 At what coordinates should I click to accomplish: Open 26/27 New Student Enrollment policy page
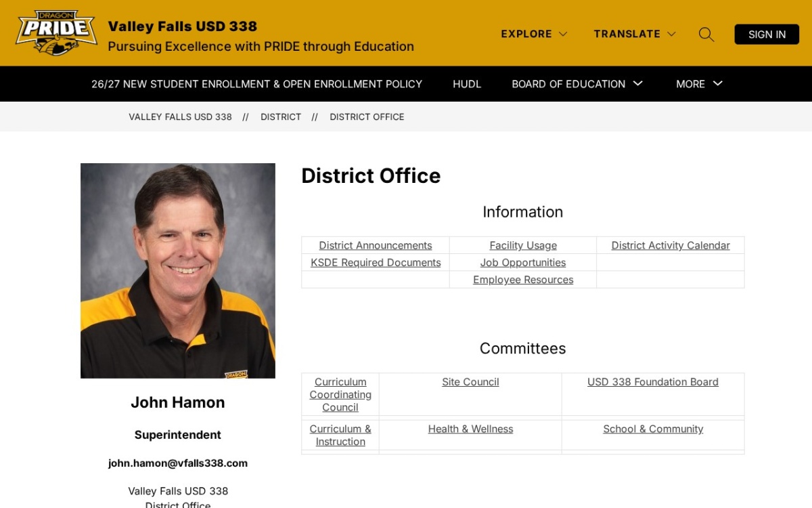pyautogui.click(x=256, y=84)
